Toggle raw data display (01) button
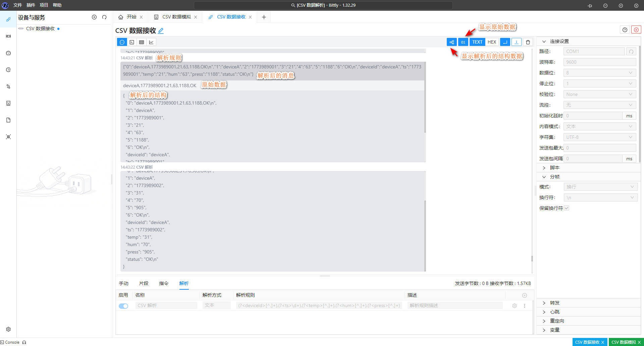 pos(463,42)
